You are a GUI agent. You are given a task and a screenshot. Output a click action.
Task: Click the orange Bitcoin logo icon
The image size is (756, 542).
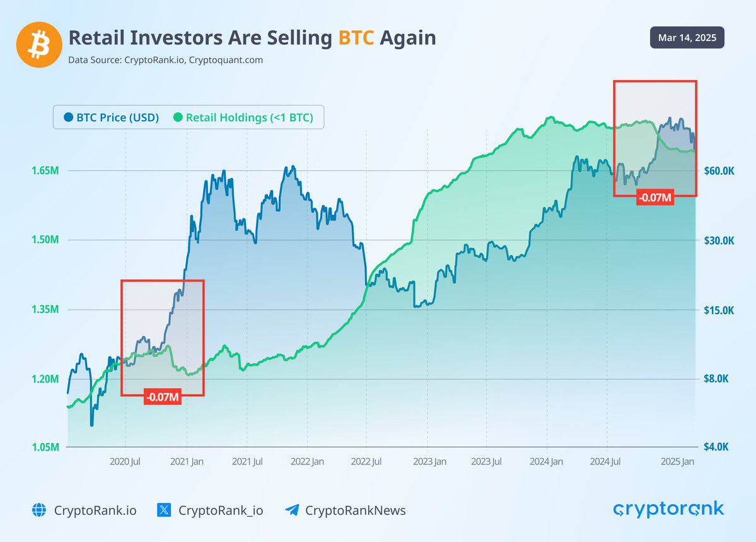pos(39,44)
